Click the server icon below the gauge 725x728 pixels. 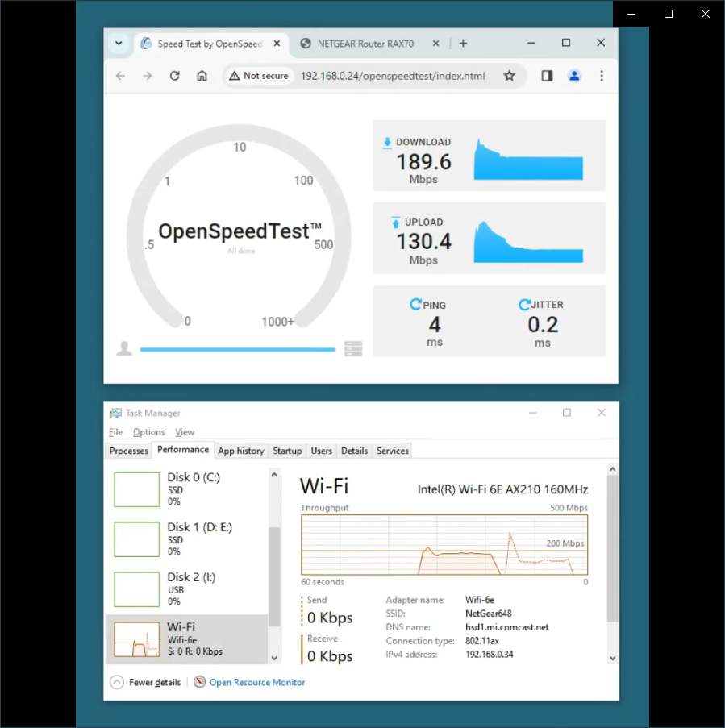coord(353,348)
